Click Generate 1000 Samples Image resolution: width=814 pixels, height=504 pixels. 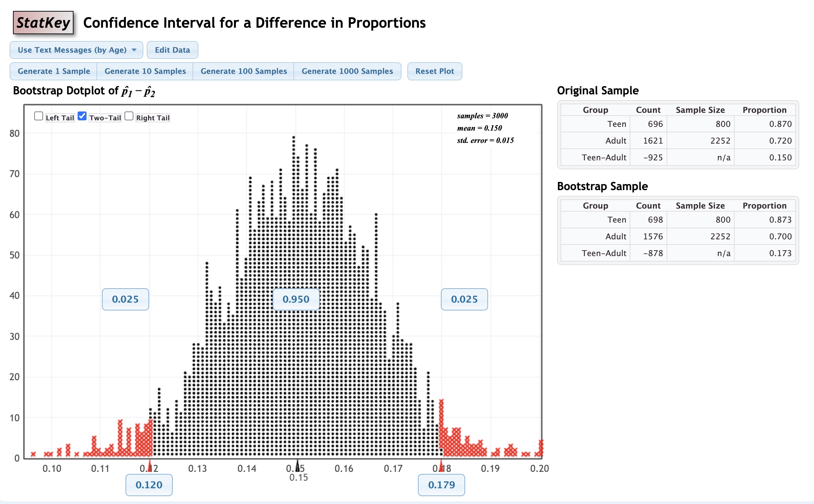coord(347,71)
